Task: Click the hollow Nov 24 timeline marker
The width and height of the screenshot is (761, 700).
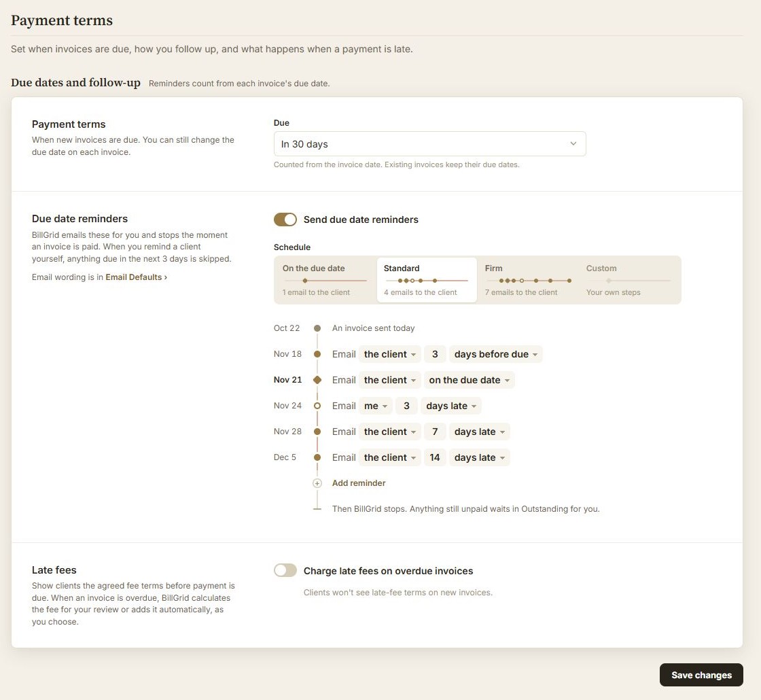Action: (x=317, y=406)
